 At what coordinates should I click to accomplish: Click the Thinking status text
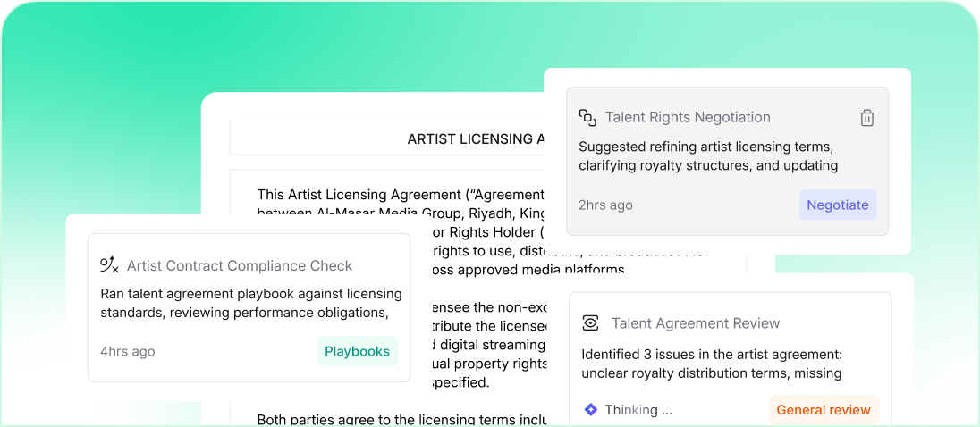pos(638,410)
